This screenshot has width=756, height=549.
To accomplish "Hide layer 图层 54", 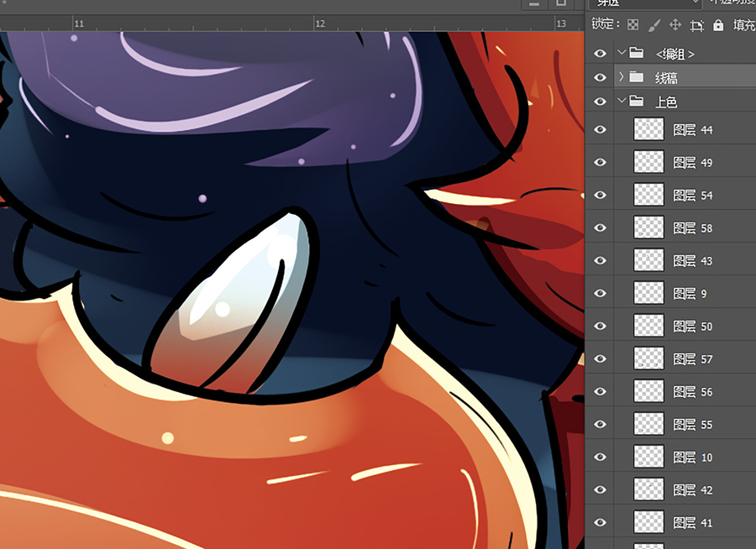I will [x=600, y=195].
